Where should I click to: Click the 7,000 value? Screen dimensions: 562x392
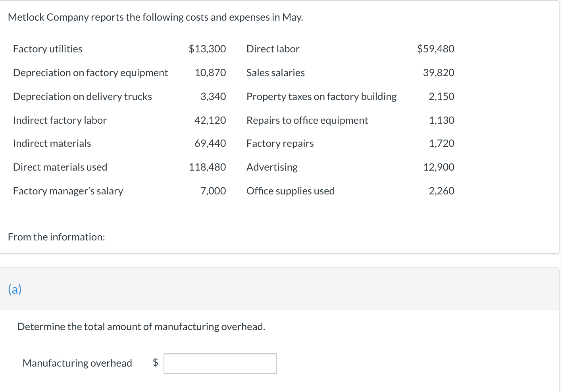pyautogui.click(x=213, y=191)
